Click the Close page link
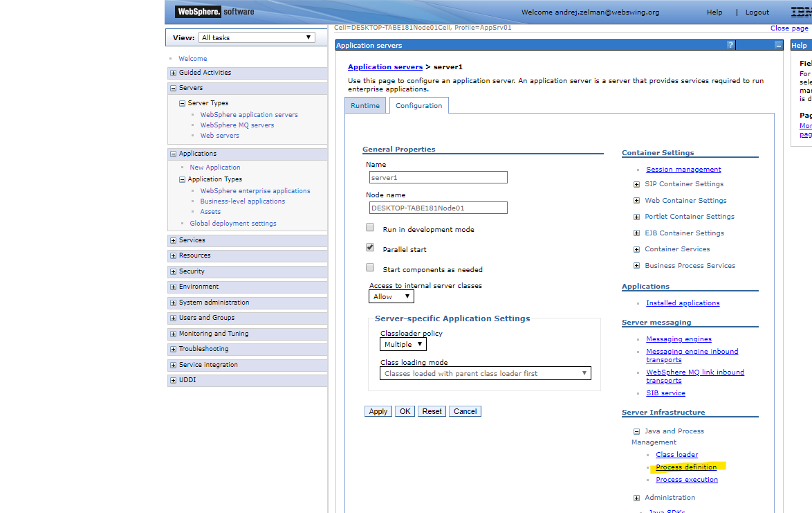The height and width of the screenshot is (513, 812). coord(789,28)
